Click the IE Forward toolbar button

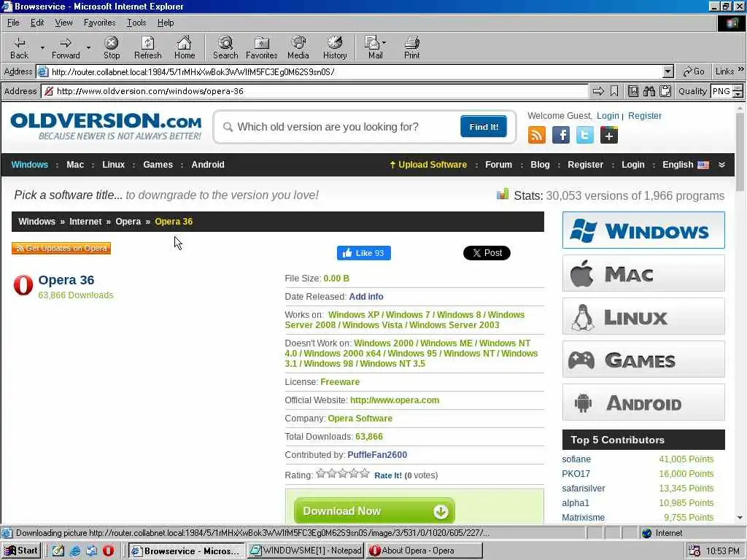[66, 47]
